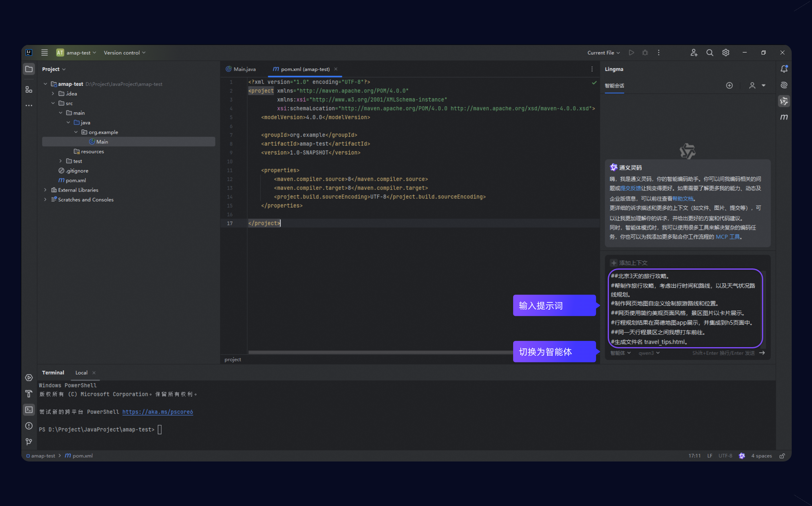Open Git version control tool window
The height and width of the screenshot is (506, 812).
coord(29,442)
